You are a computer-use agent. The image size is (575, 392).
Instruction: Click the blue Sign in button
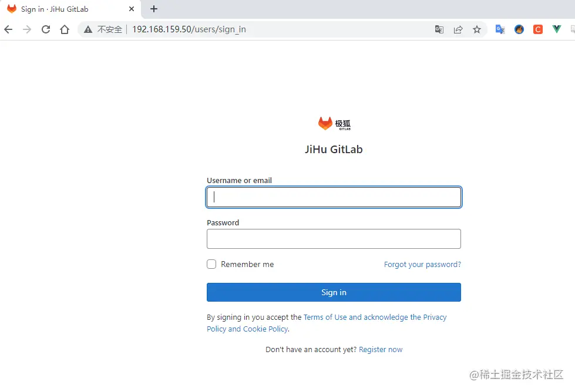click(334, 292)
